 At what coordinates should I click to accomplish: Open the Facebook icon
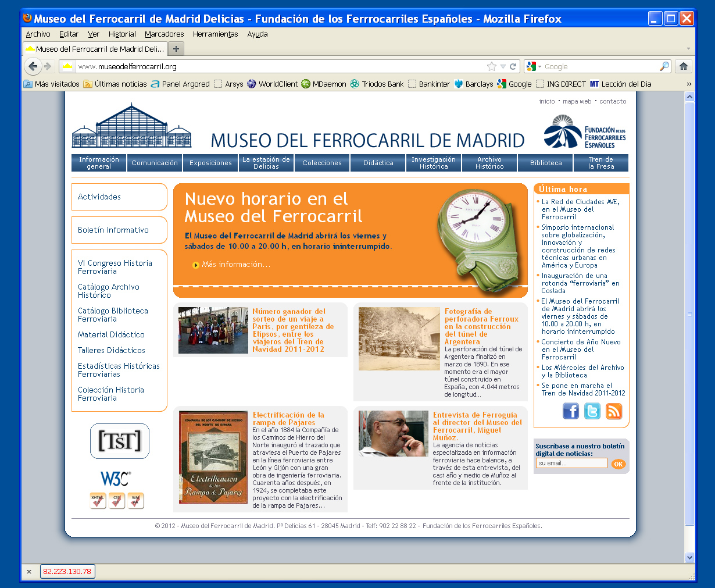(x=571, y=411)
